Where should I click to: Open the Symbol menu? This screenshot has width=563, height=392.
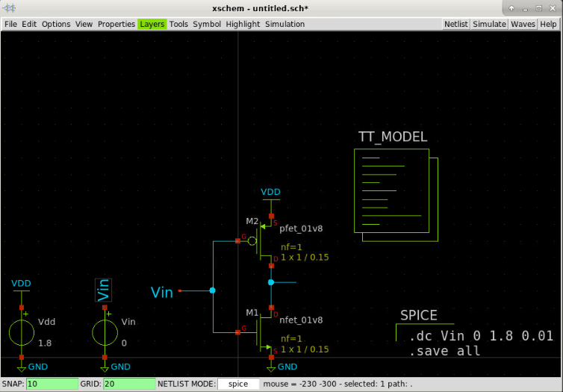(x=207, y=24)
